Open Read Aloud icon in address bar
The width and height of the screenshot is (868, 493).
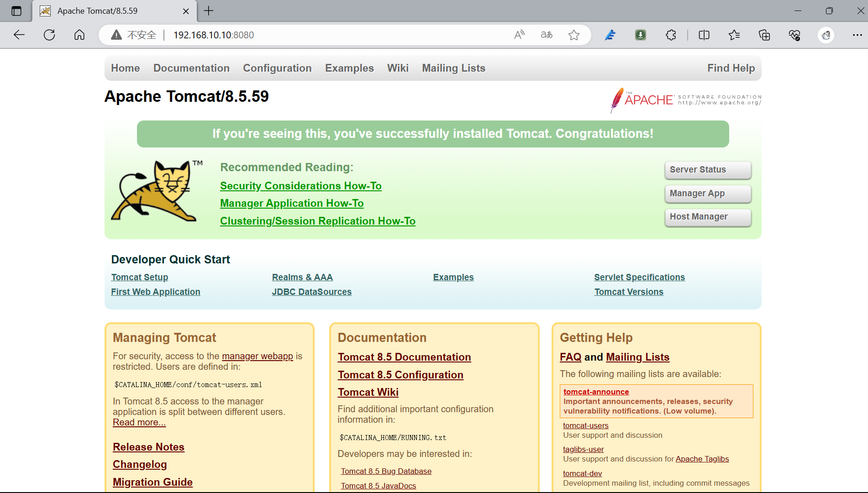[x=519, y=35]
